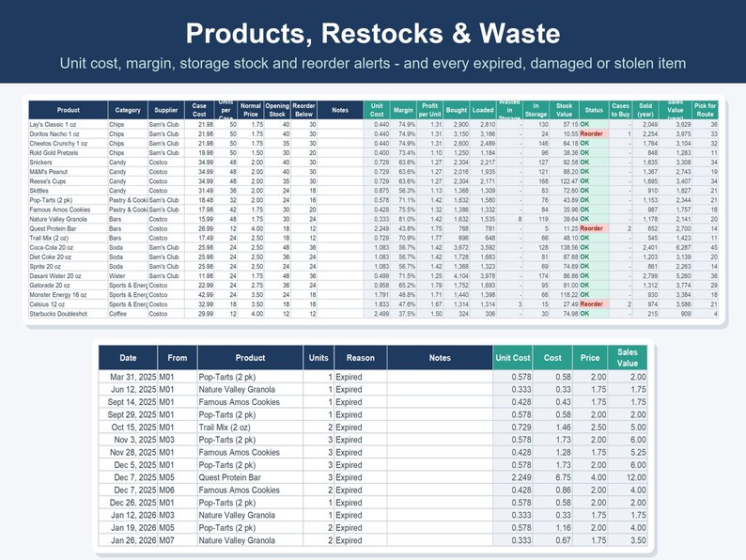
Task: Select the OK status in Starbucks Doubleshot row
Action: [594, 314]
